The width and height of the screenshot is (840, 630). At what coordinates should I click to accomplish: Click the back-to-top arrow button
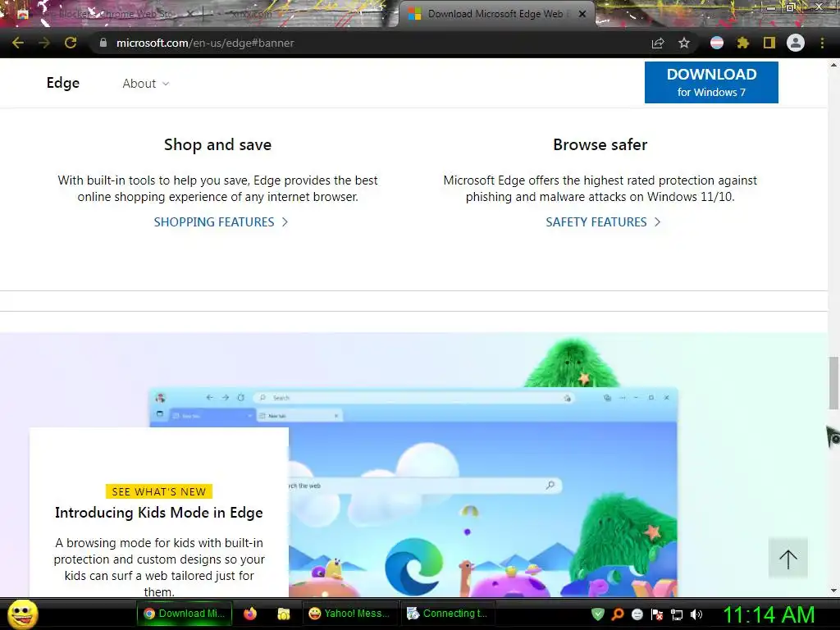click(x=788, y=558)
